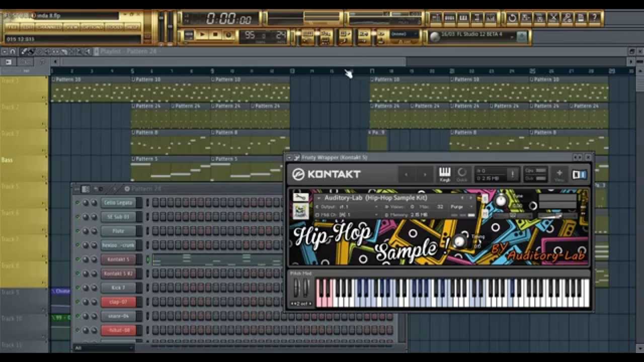Toggle the Kontakt Keyb keyboard icon
This screenshot has height=362, width=644.
click(x=445, y=174)
